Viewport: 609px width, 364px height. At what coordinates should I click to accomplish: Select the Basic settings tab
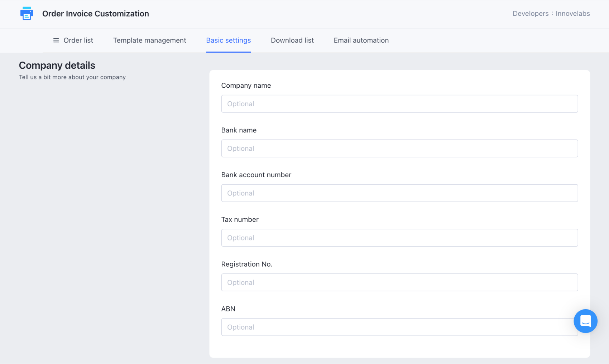(228, 40)
